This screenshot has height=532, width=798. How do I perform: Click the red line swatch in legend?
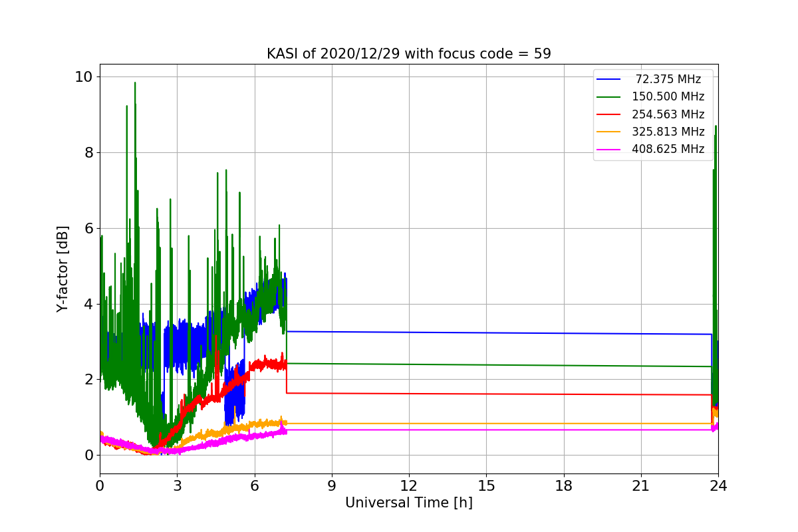pyautogui.click(x=608, y=114)
